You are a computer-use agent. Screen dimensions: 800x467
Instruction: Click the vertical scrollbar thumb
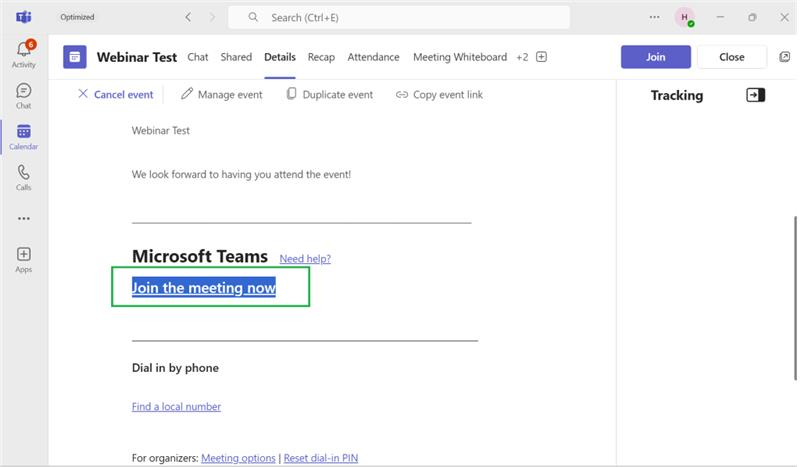[x=795, y=298]
